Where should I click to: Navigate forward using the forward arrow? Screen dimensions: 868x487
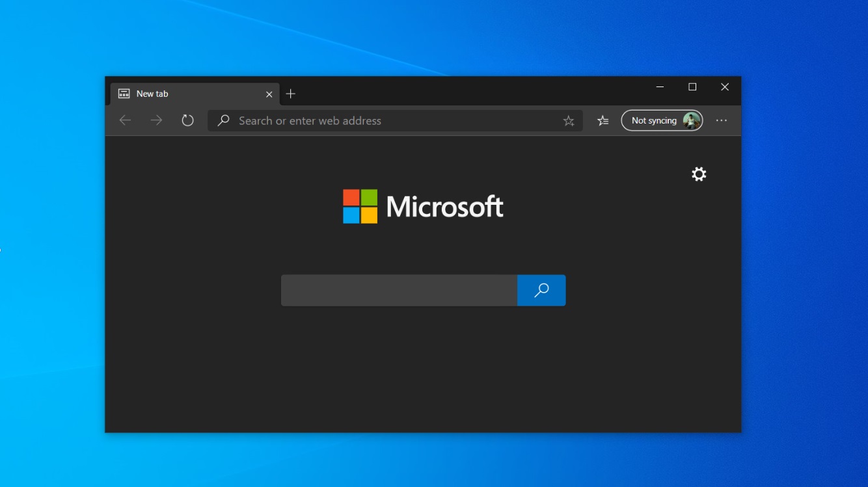pyautogui.click(x=156, y=120)
